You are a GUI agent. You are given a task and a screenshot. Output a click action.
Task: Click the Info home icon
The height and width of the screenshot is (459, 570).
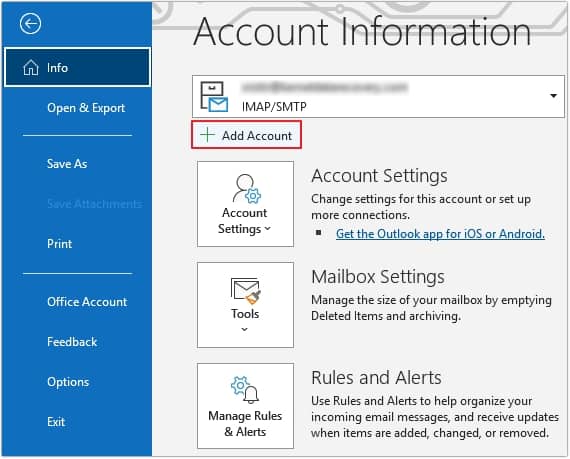31,68
